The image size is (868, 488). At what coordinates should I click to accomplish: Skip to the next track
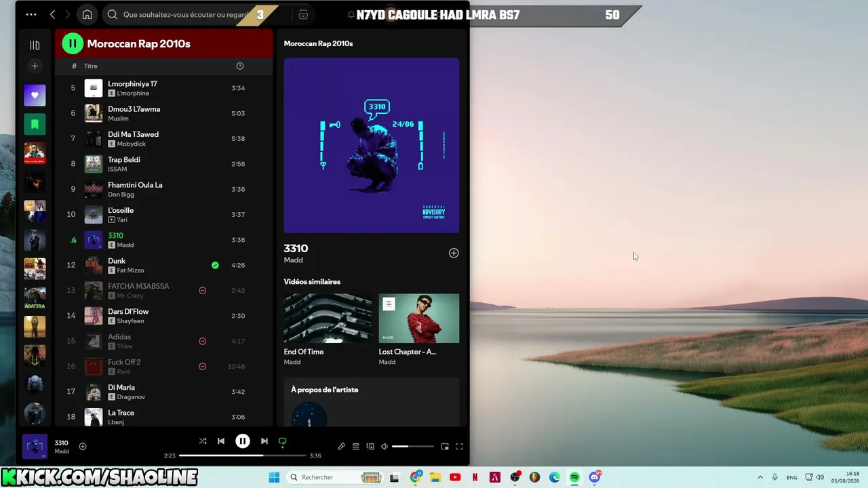pos(264,441)
